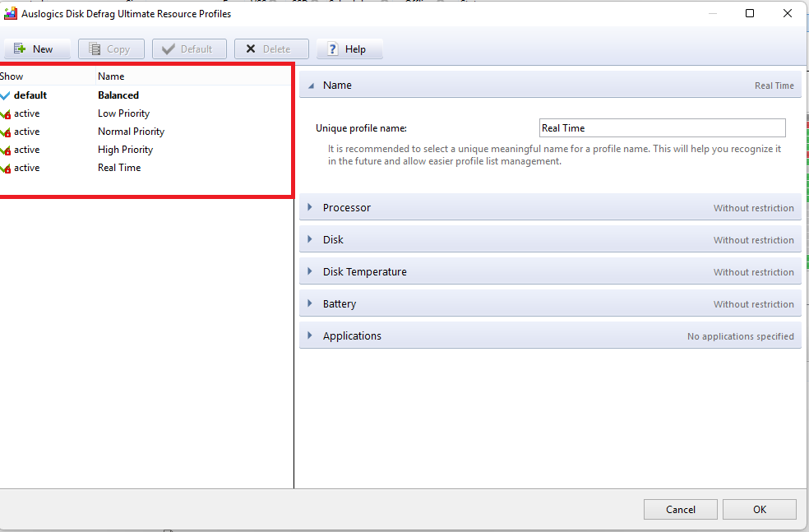809x532 pixels.
Task: Select the Balanced profile row
Action: tap(146, 95)
